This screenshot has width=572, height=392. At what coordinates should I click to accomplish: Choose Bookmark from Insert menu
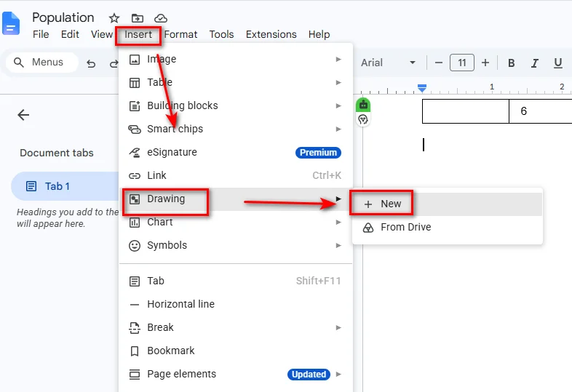[x=236, y=351]
